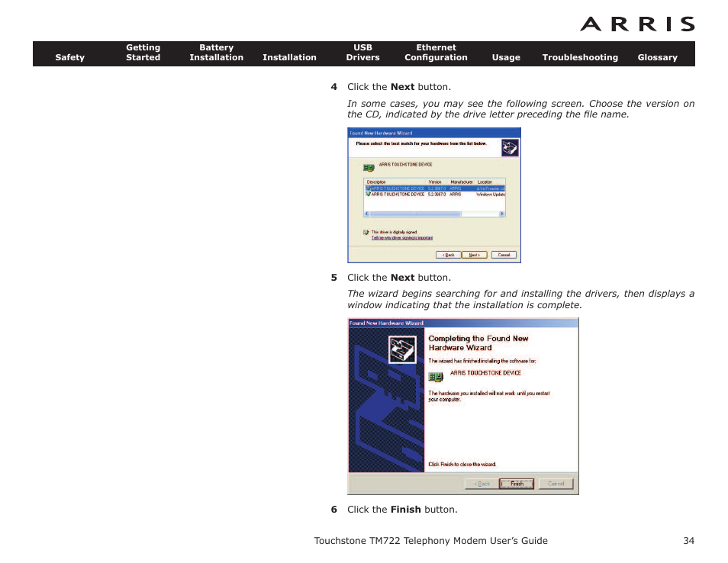This screenshot has width=728, height=563.
Task: Click page number 34 in the footer
Action: 688,541
